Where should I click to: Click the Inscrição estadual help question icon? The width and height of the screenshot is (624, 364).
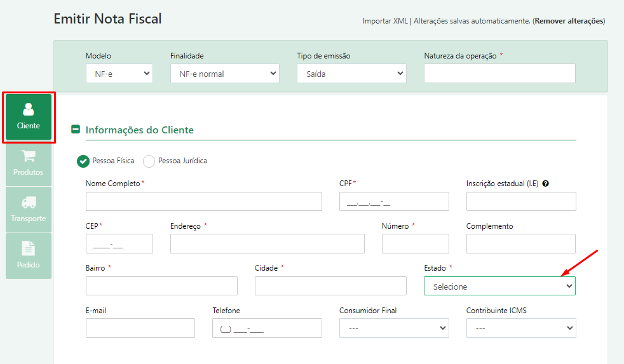point(546,184)
